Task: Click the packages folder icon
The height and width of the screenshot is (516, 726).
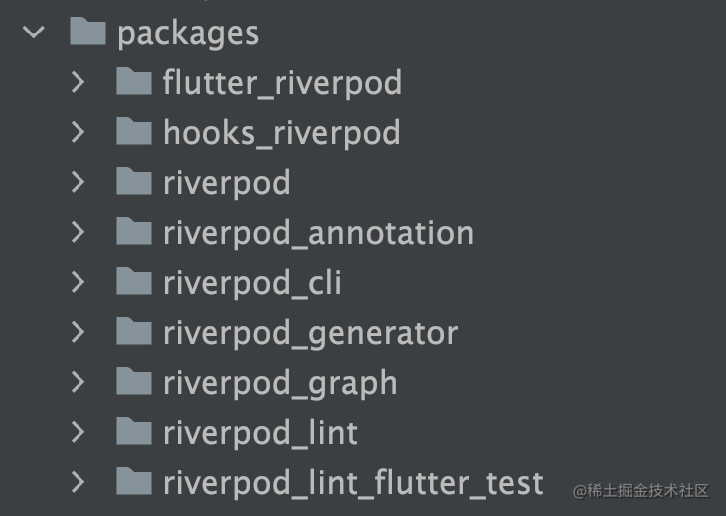Action: (88, 31)
